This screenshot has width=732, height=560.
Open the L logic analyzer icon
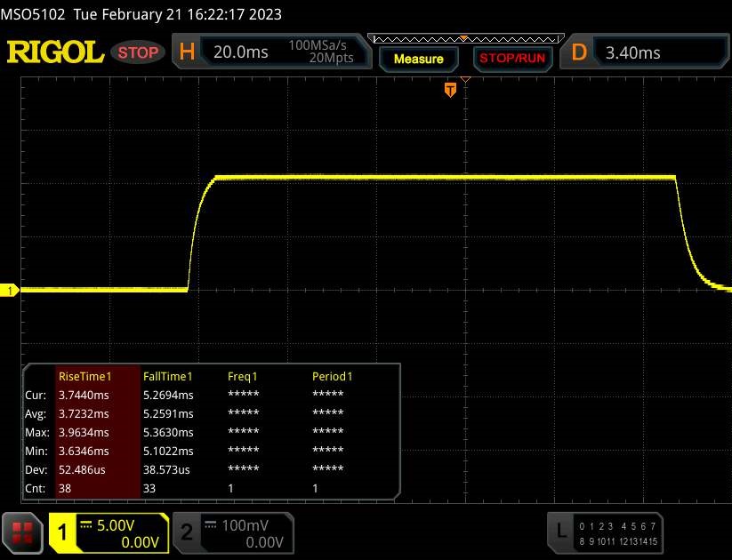click(560, 532)
